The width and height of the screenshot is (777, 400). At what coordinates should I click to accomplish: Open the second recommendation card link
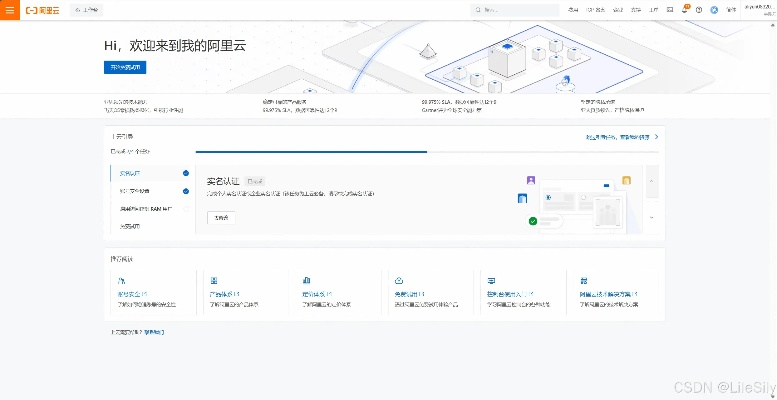point(224,294)
